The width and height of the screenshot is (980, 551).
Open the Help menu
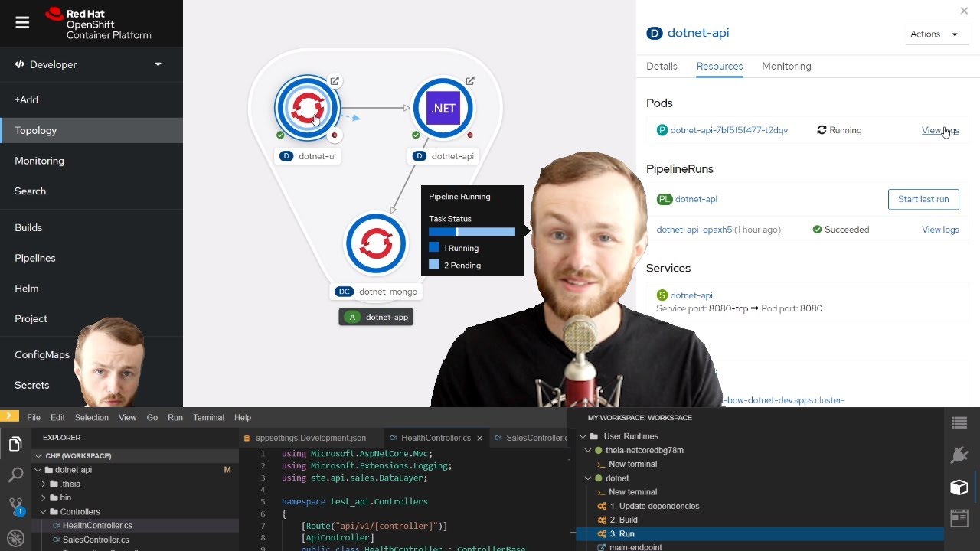tap(243, 417)
